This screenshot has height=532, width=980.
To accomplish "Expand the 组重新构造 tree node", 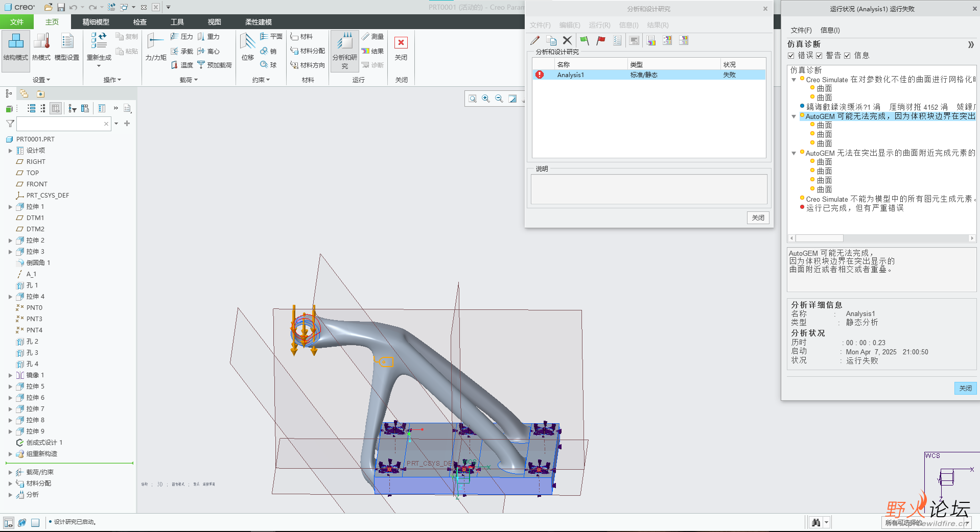I will [10, 454].
